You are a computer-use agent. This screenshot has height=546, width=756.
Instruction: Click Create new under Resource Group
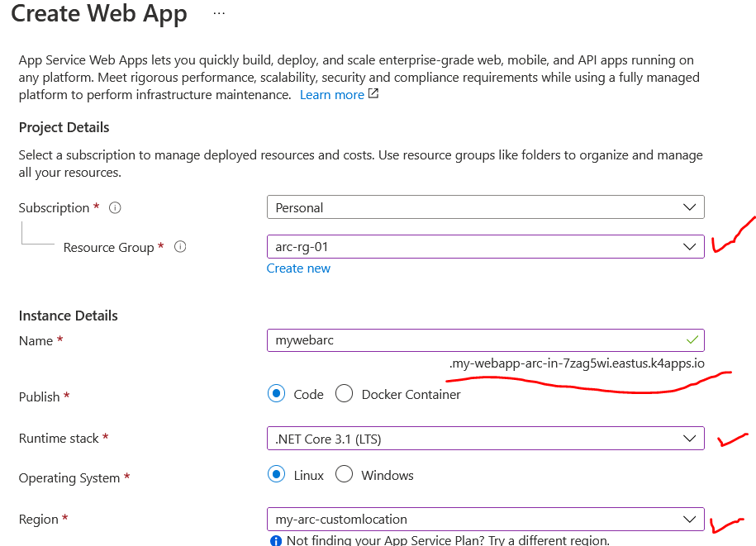coord(298,268)
